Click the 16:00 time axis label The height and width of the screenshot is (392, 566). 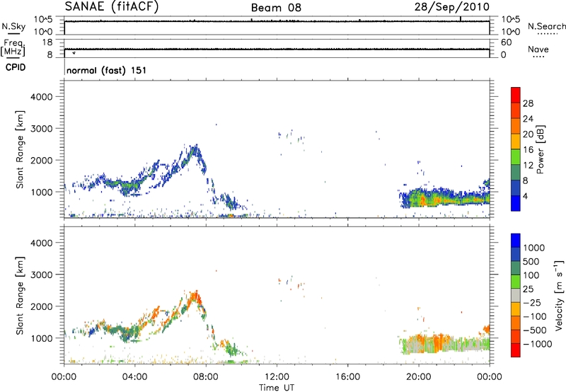click(x=347, y=377)
